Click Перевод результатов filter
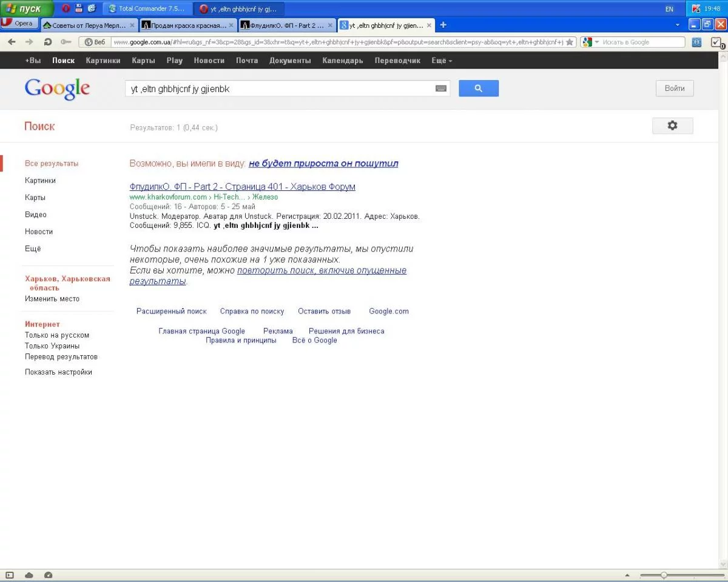Image resolution: width=728 pixels, height=582 pixels. pyautogui.click(x=61, y=357)
